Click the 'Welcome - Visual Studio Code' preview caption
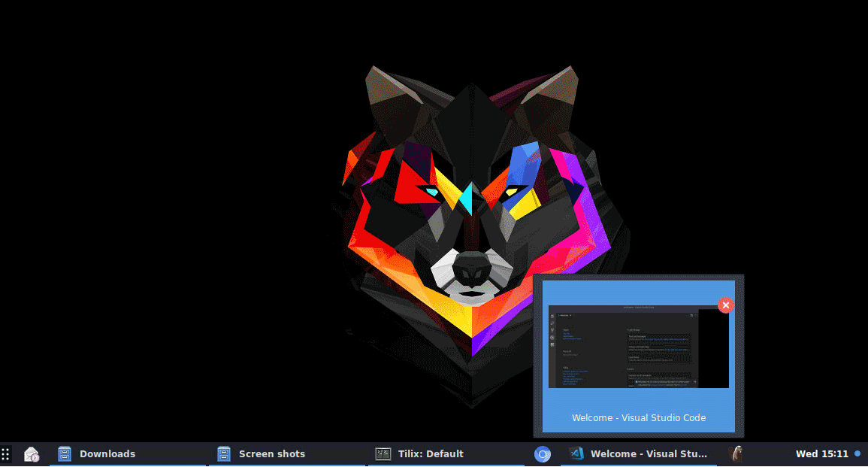This screenshot has height=467, width=868. (x=639, y=418)
